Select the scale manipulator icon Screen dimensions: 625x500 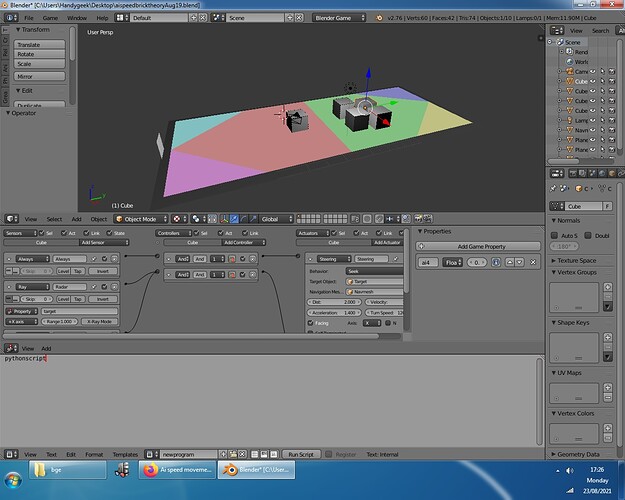[253, 219]
